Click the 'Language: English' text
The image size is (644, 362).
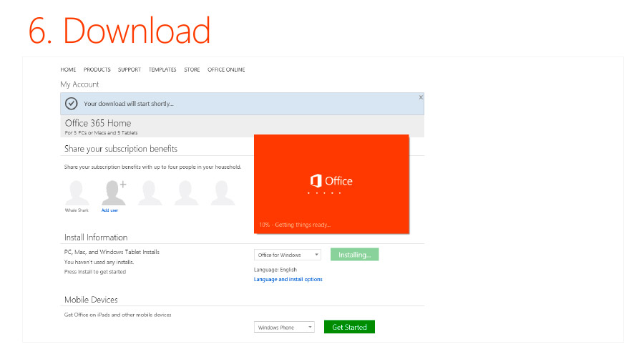[x=275, y=270]
